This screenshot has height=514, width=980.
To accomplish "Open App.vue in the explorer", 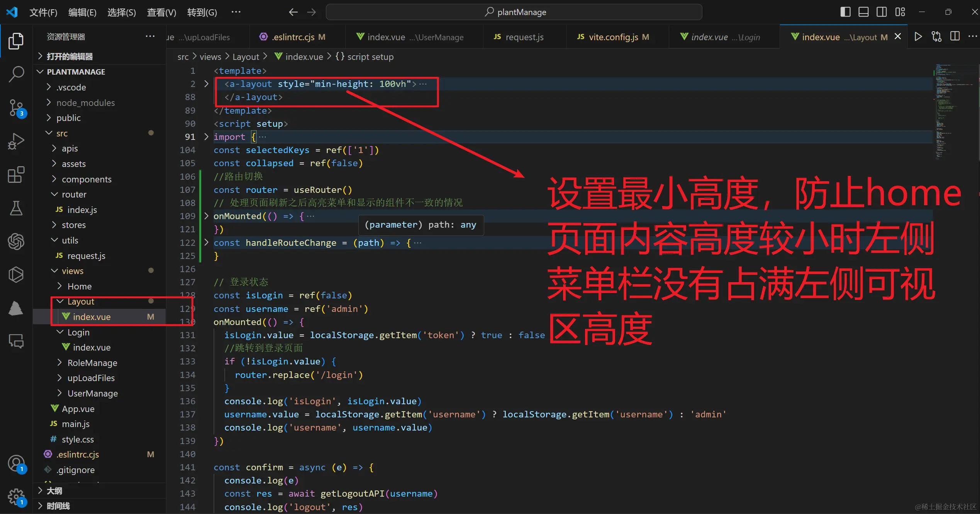I will click(100, 409).
